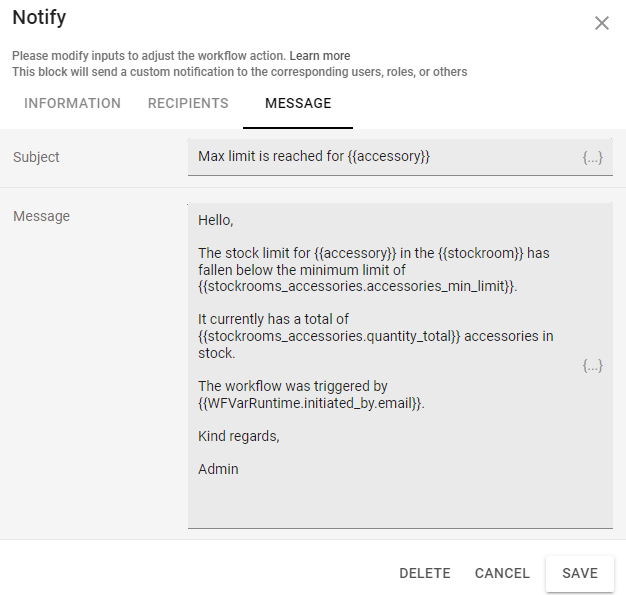Switch to the RECIPIENTS tab

[188, 104]
